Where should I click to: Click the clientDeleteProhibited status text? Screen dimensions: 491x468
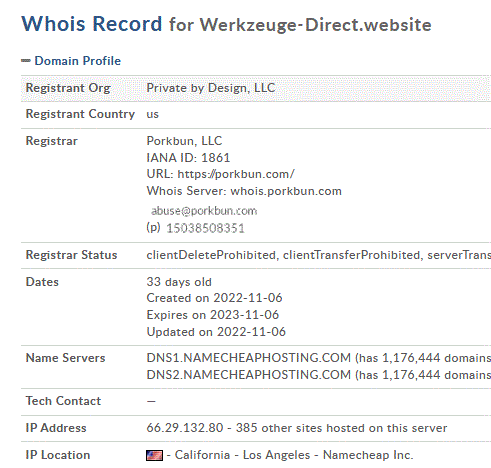211,255
